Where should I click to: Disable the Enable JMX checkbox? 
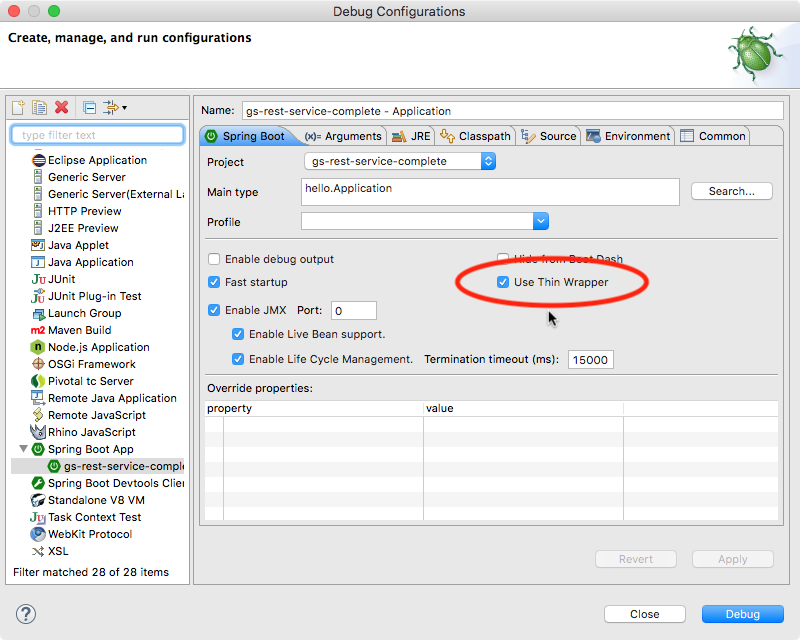tap(214, 310)
